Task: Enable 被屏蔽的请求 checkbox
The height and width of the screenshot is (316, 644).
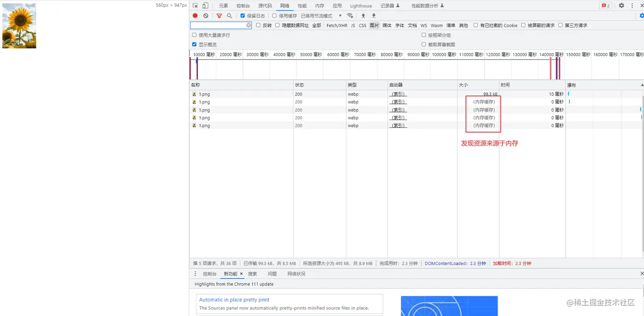Action: coord(523,25)
